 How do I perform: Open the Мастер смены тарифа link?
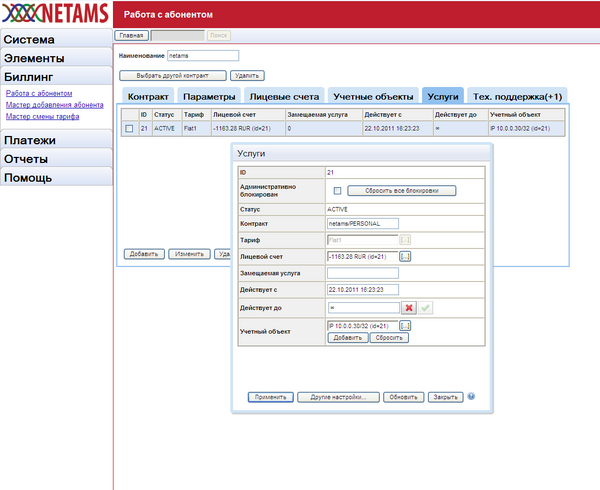click(x=41, y=116)
